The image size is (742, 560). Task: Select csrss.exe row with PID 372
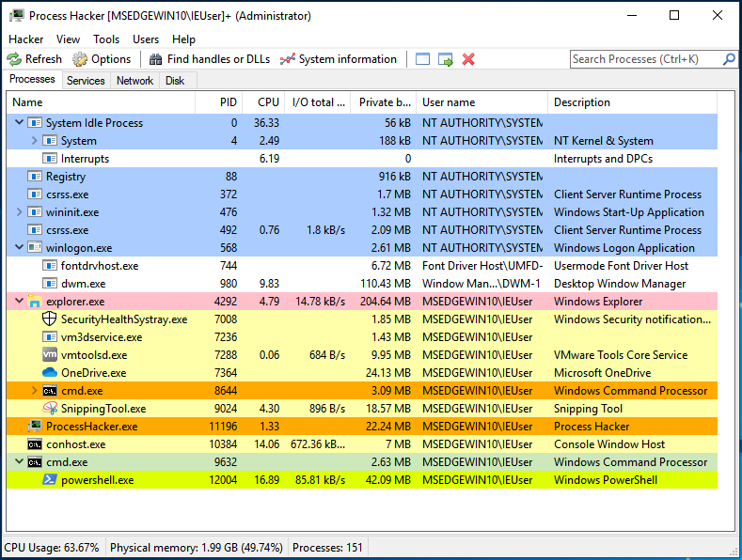pyautogui.click(x=362, y=194)
